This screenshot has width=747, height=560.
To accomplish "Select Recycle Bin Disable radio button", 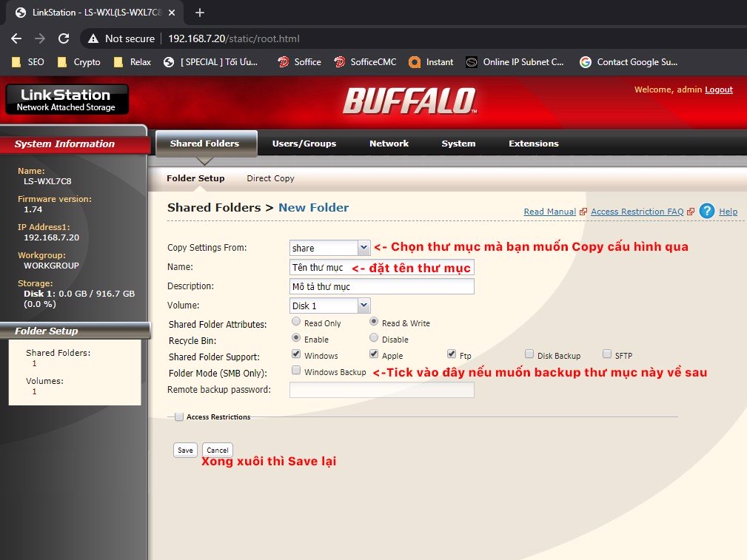I will pyautogui.click(x=374, y=337).
